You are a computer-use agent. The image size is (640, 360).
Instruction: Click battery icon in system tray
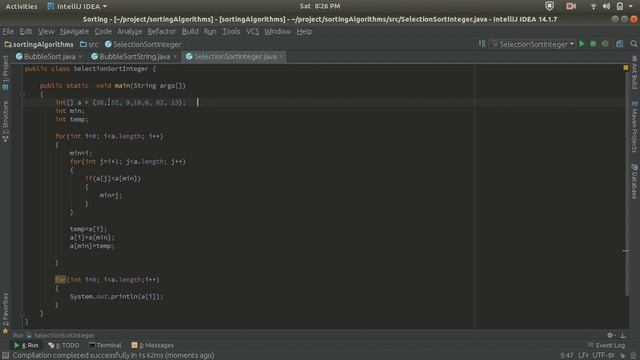620,6
